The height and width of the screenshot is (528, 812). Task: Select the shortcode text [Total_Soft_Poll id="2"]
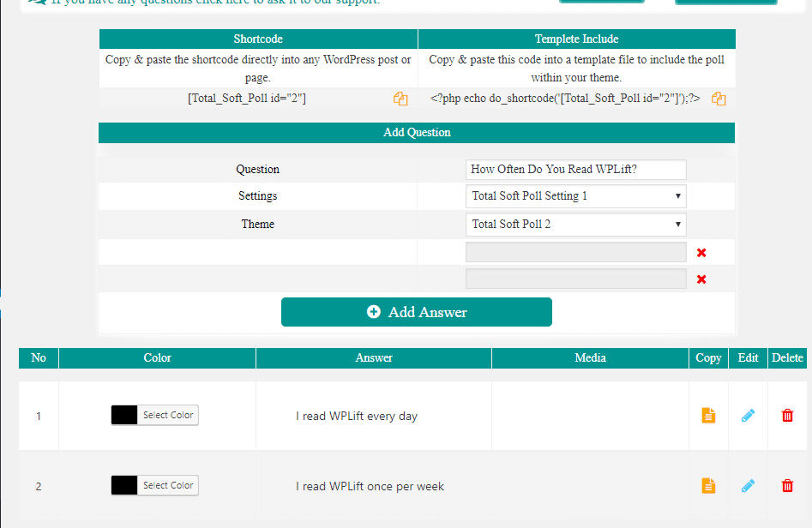[246, 99]
